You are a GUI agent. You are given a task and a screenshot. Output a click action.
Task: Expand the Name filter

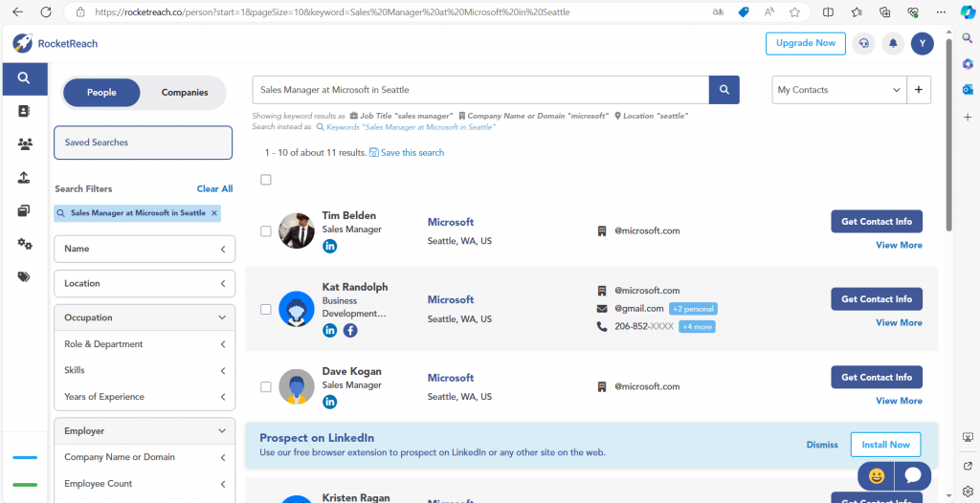(145, 249)
